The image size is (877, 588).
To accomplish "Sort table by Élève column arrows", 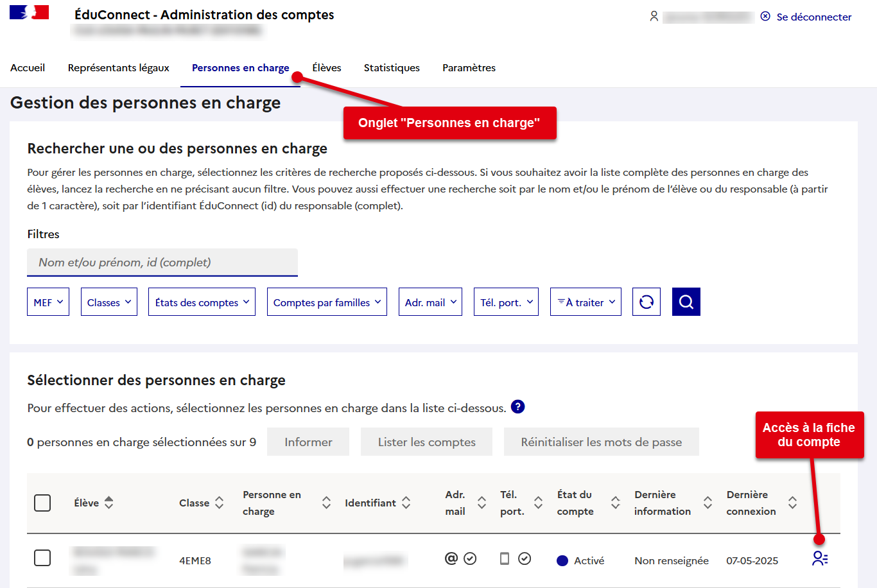I will point(109,503).
